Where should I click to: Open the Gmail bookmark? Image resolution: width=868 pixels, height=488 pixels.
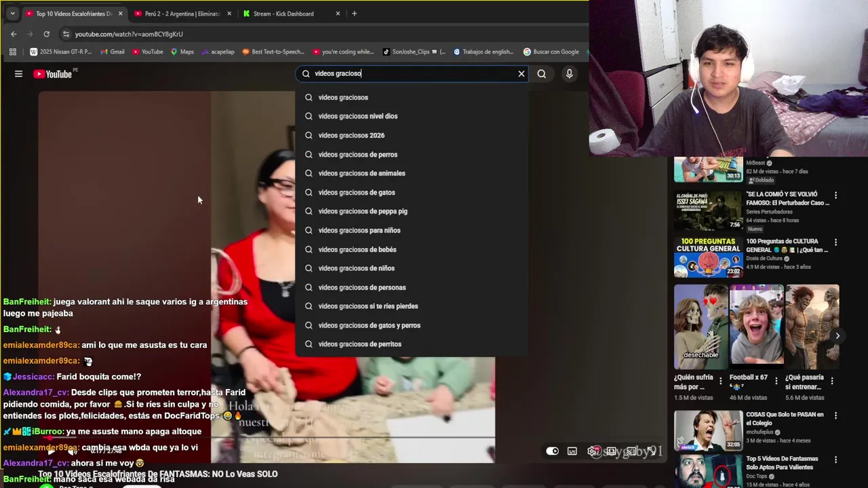click(x=113, y=52)
